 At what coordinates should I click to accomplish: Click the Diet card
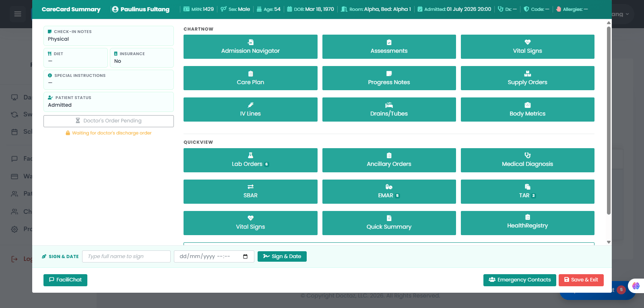[x=76, y=58]
